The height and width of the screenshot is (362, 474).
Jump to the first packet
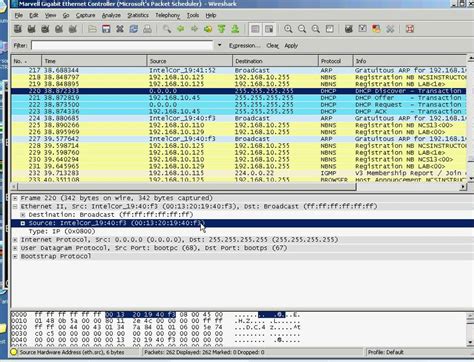[x=222, y=29]
